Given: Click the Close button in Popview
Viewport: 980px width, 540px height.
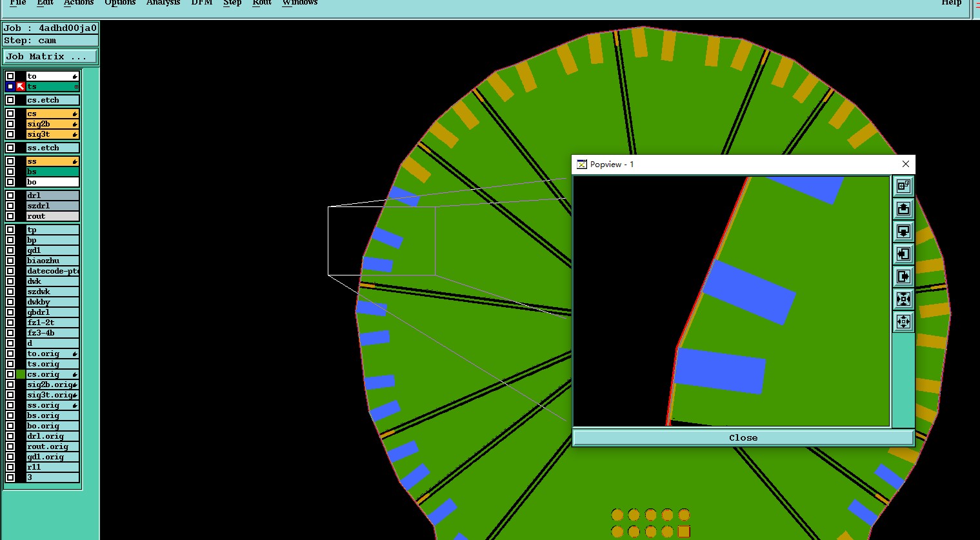Looking at the screenshot, I should tap(743, 437).
